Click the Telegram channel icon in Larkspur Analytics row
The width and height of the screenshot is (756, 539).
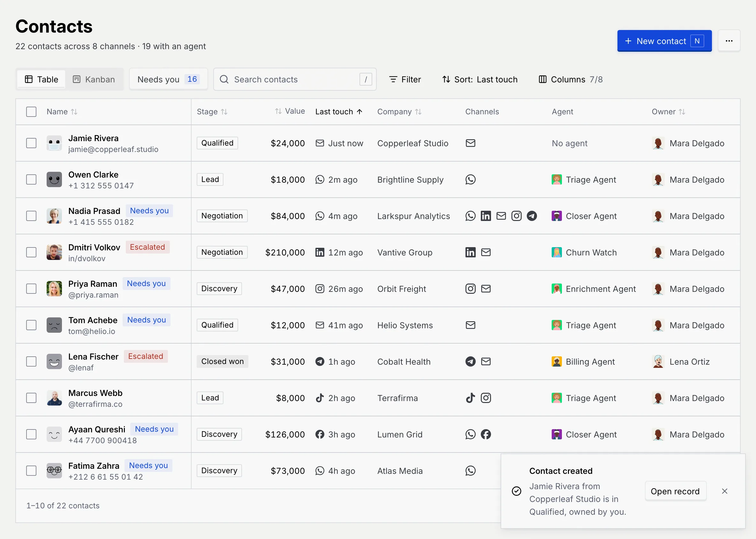[532, 216]
